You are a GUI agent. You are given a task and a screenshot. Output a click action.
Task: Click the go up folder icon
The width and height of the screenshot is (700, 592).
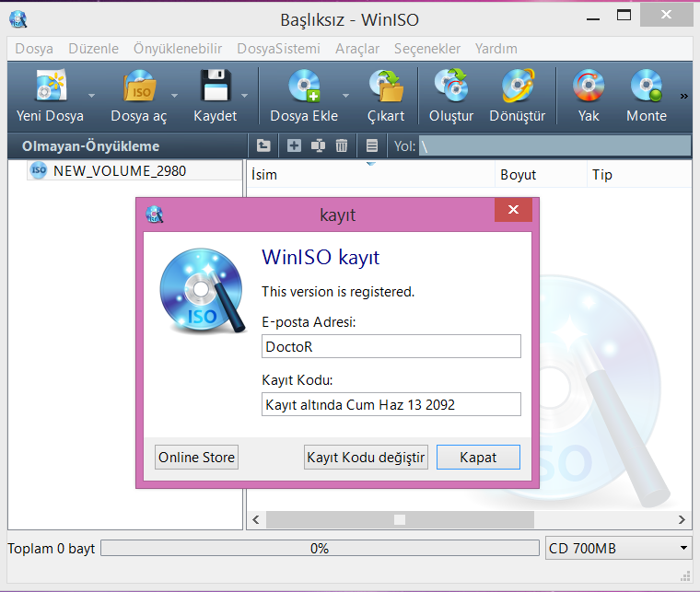(263, 145)
